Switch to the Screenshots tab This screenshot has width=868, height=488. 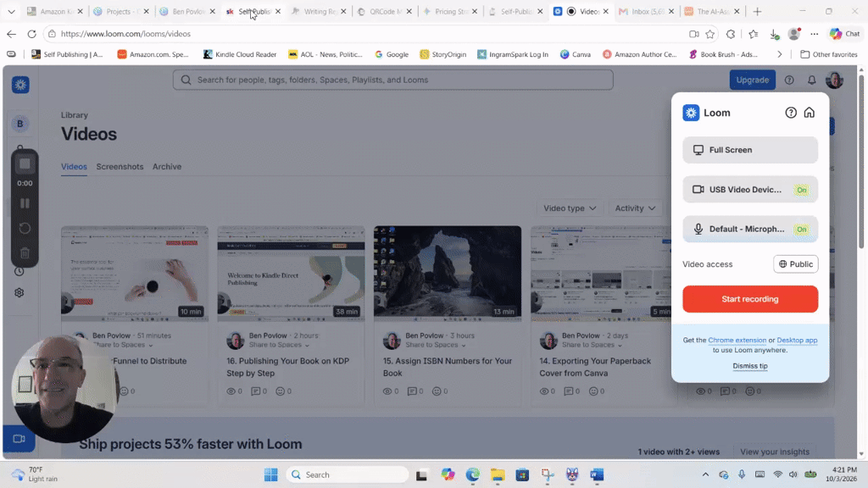(120, 167)
